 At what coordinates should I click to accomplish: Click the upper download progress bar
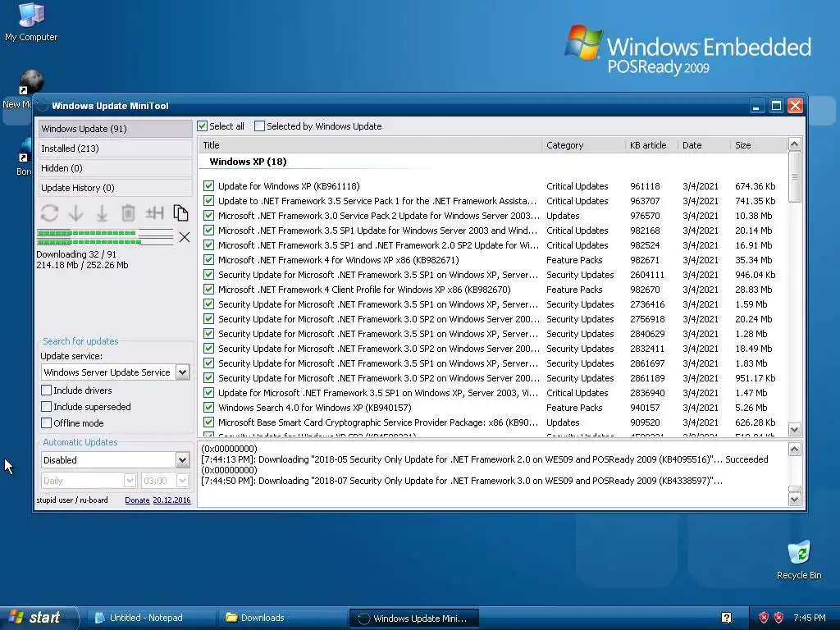point(105,233)
